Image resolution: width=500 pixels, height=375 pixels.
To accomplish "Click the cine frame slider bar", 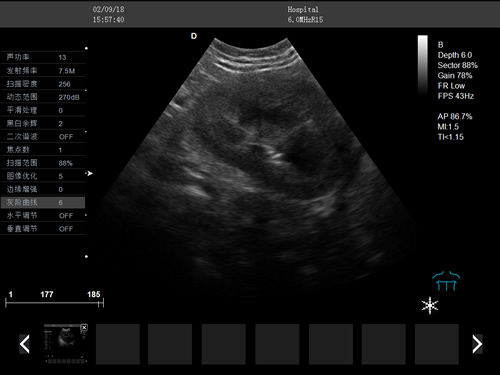I will (x=55, y=303).
